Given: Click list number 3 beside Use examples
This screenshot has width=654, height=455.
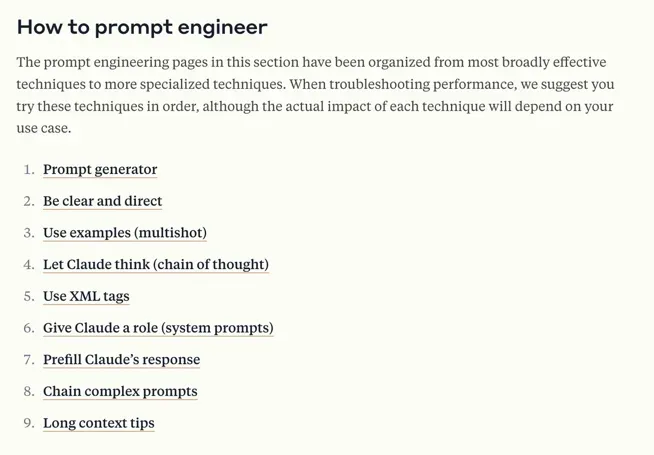Looking at the screenshot, I should click(x=29, y=233).
